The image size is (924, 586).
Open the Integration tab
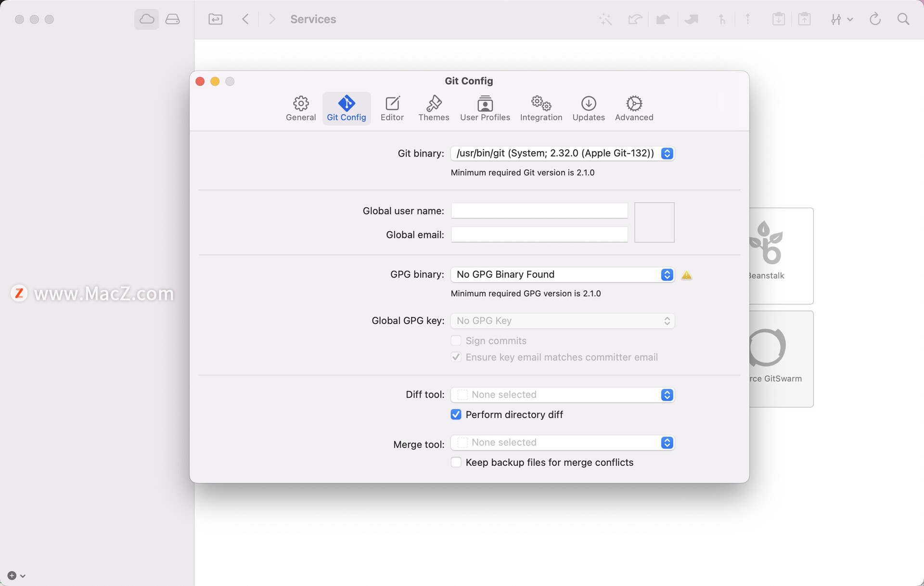click(x=541, y=108)
